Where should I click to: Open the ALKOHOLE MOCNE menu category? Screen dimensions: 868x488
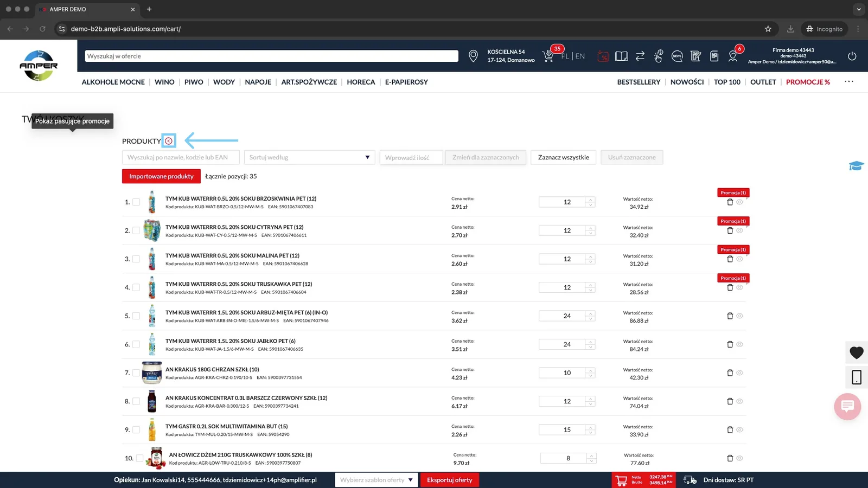pyautogui.click(x=113, y=82)
